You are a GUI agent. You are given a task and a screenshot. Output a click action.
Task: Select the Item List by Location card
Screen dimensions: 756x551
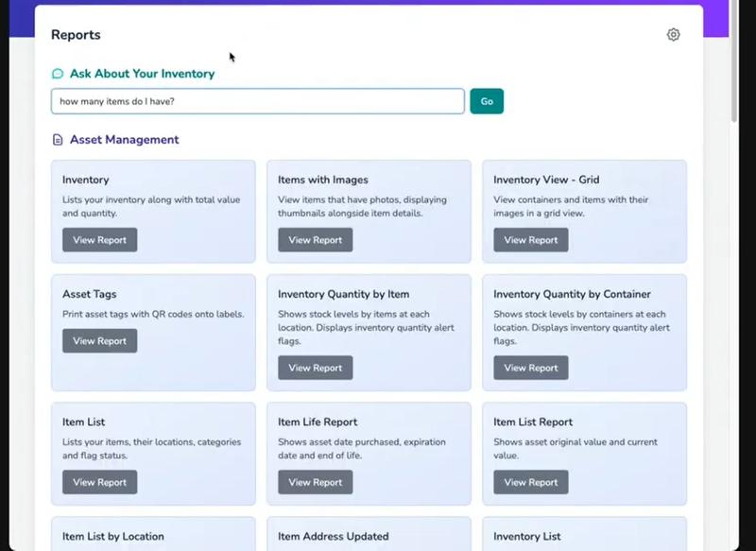(152, 535)
